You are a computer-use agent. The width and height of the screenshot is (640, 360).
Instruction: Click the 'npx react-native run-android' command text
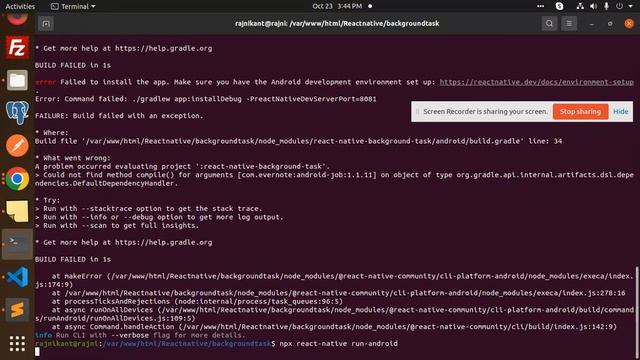click(x=338, y=344)
